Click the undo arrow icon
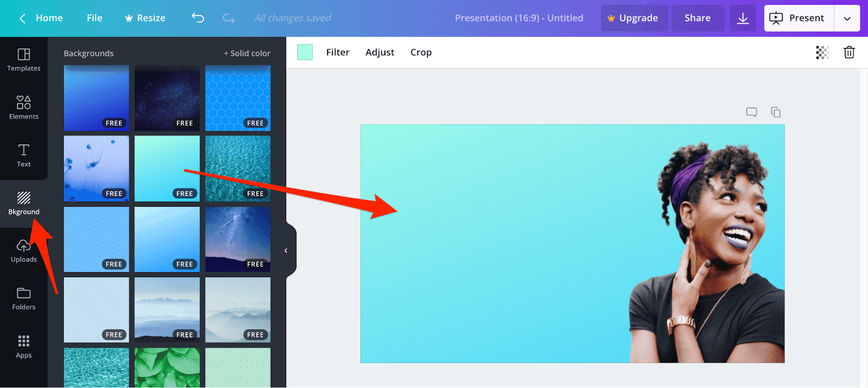This screenshot has width=868, height=388. 198,18
